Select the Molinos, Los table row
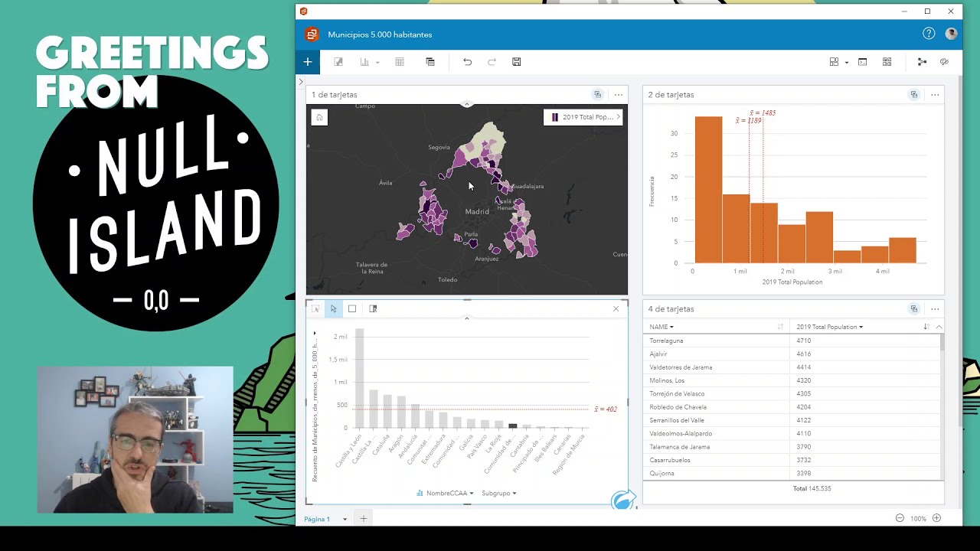 tap(792, 380)
